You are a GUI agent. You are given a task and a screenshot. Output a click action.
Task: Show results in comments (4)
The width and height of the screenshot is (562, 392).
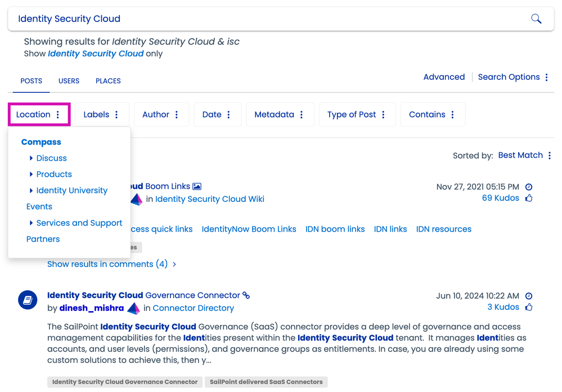(x=111, y=264)
